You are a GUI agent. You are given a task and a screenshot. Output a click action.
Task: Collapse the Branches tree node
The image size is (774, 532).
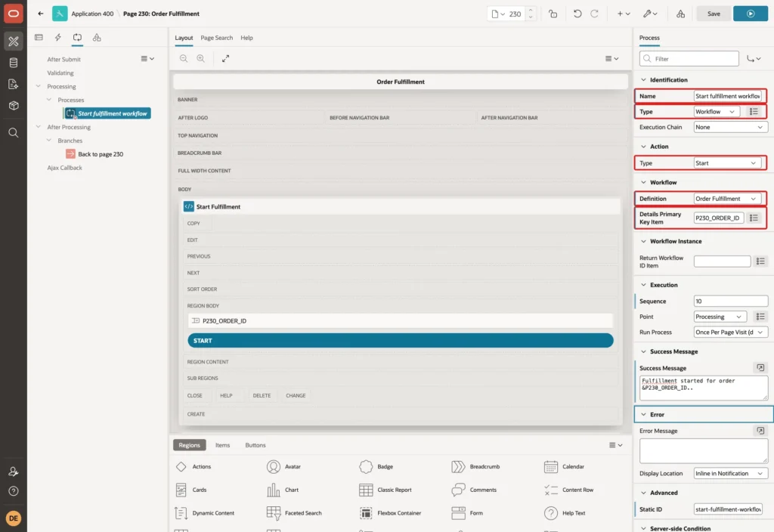(x=49, y=140)
